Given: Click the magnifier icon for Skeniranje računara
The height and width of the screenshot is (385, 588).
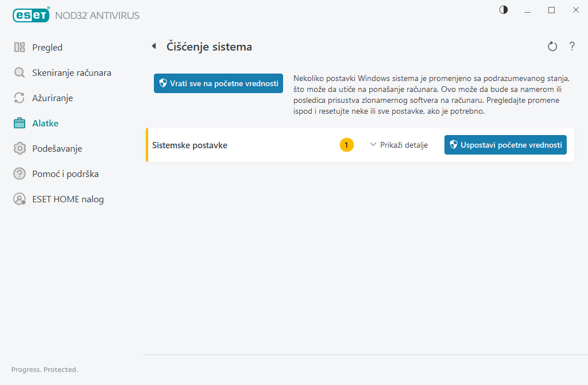Looking at the screenshot, I should pos(20,73).
